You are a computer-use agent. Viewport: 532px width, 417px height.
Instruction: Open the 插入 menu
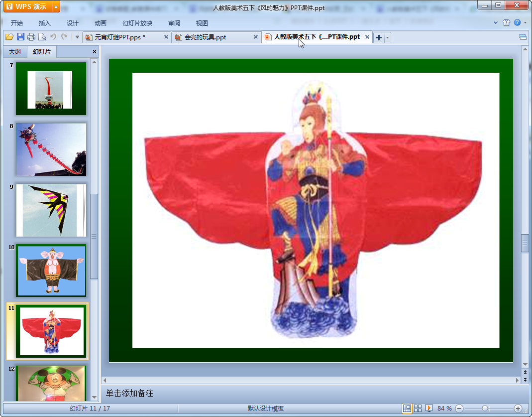44,23
